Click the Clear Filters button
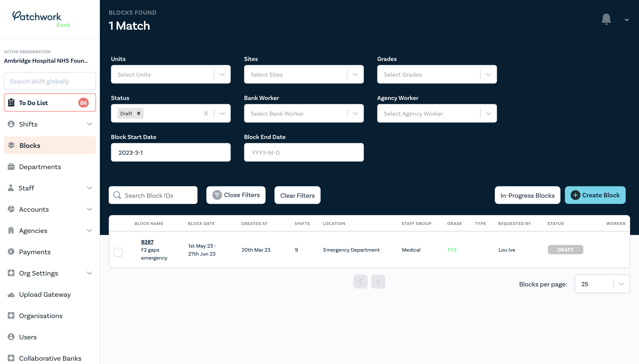This screenshot has width=639, height=364. [x=297, y=195]
